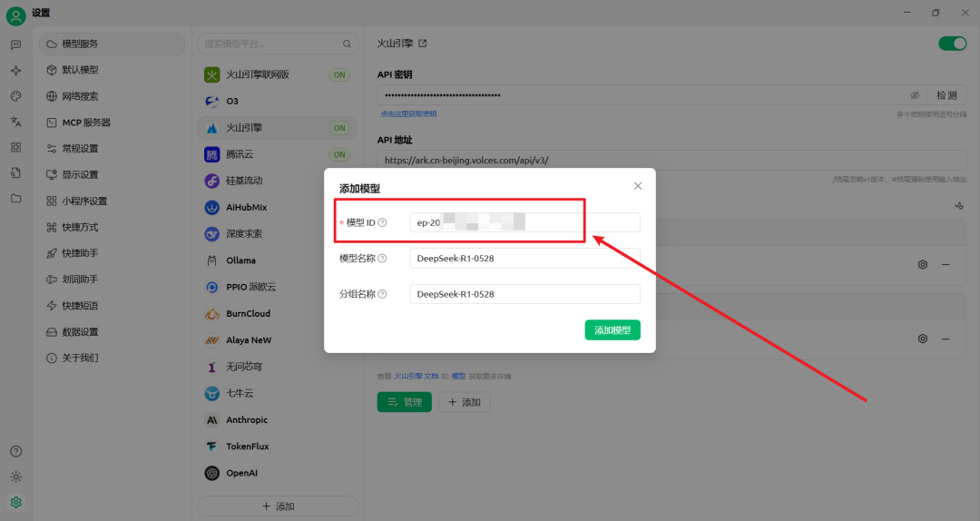
Task: Click the 分组名称 input field
Action: (525, 294)
